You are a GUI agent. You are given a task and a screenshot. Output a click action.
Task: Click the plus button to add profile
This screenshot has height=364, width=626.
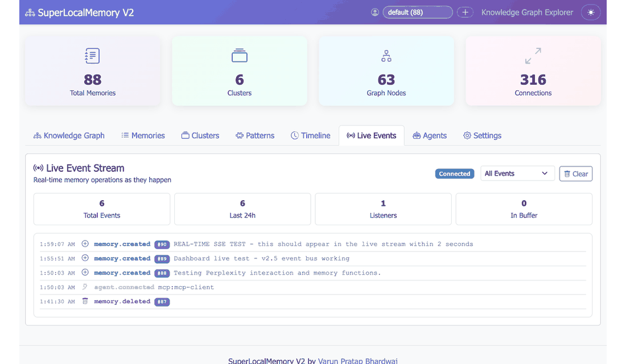pyautogui.click(x=465, y=13)
